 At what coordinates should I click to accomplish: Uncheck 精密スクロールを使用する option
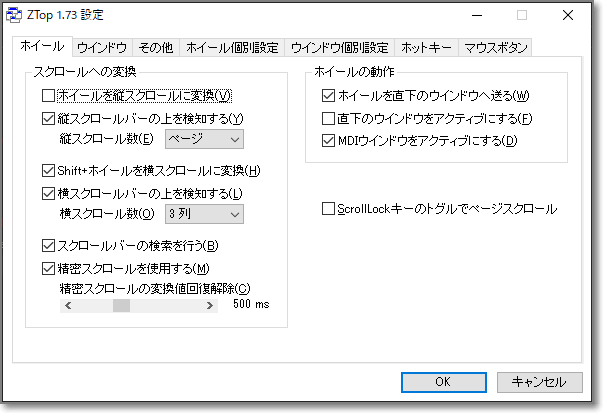click(48, 268)
